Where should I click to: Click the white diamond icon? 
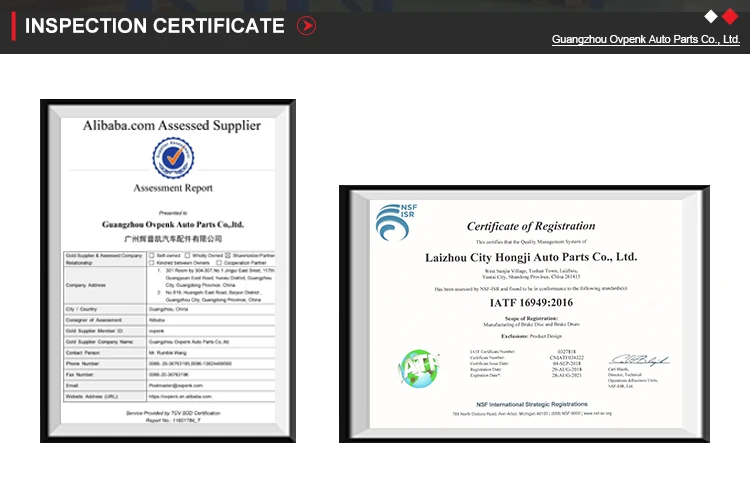[711, 16]
